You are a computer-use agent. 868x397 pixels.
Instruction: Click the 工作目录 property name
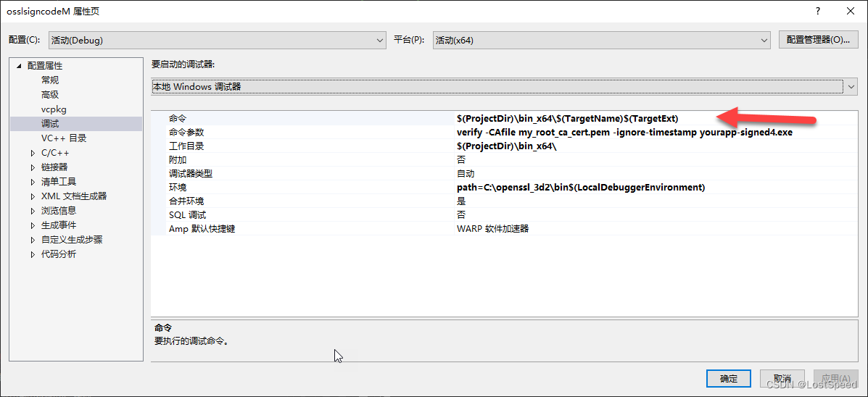[186, 146]
